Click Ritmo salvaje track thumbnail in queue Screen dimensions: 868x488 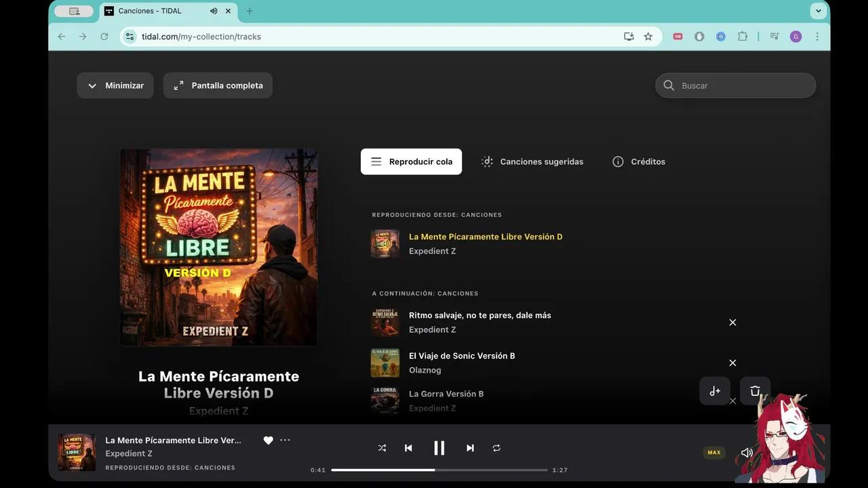coord(385,322)
